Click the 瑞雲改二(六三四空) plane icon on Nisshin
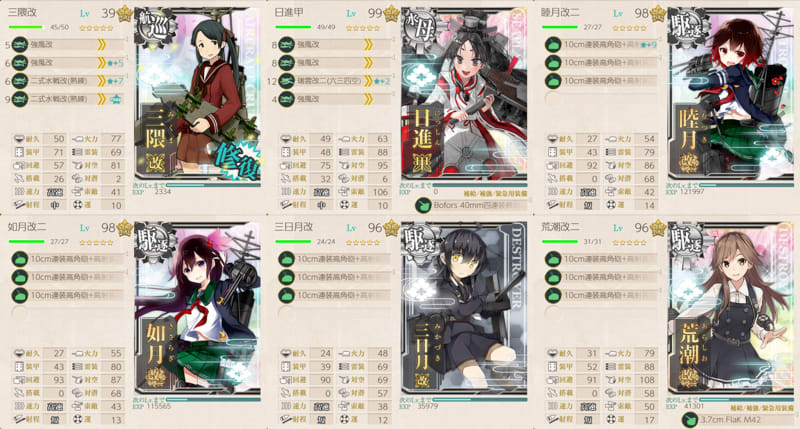 (x=287, y=81)
